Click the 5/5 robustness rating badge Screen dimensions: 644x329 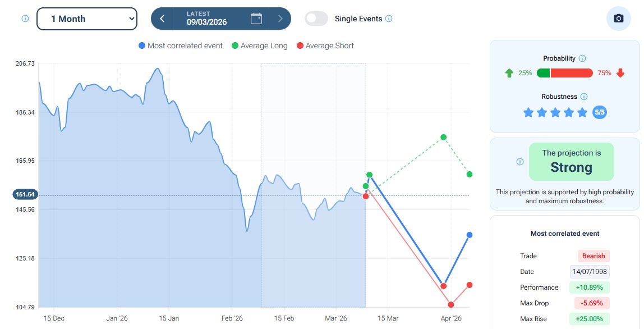point(600,112)
